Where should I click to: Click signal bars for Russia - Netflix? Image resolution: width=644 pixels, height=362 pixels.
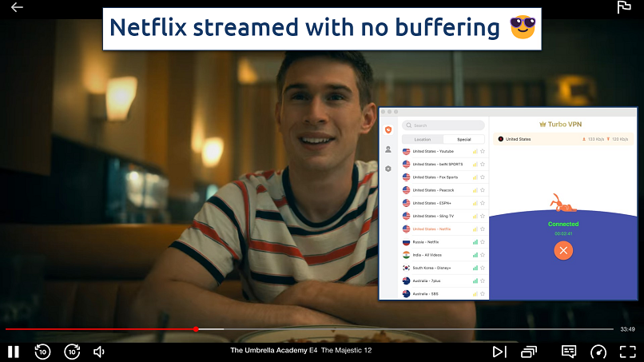pyautogui.click(x=475, y=242)
